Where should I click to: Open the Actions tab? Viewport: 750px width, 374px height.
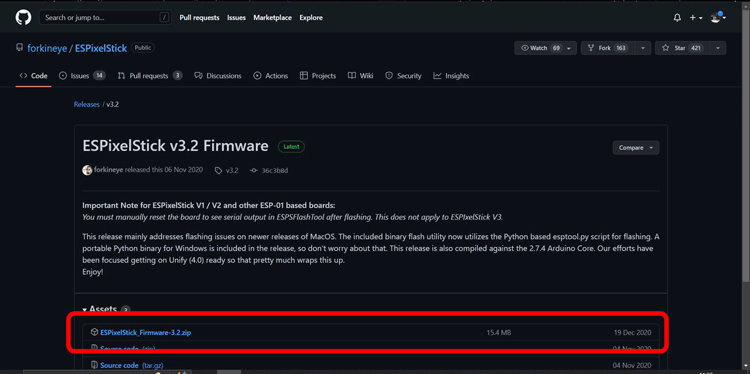[x=271, y=76]
